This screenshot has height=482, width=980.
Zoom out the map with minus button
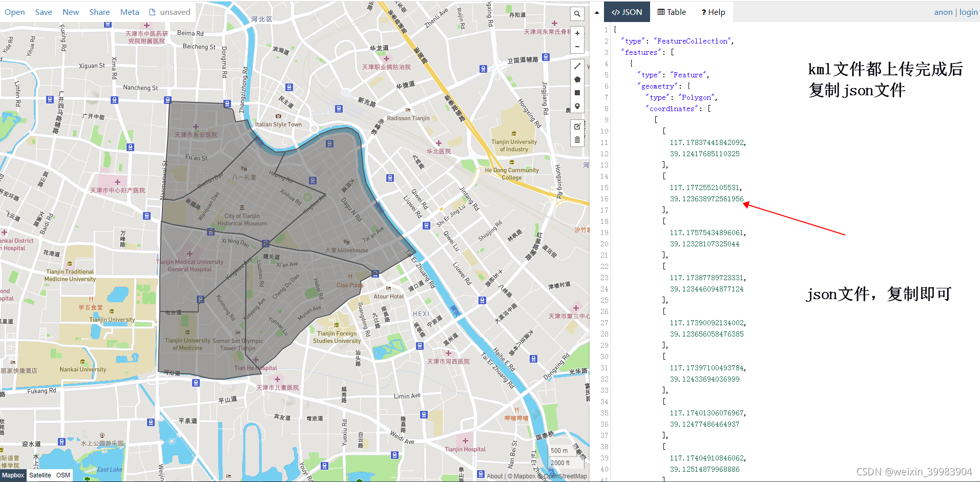577,47
